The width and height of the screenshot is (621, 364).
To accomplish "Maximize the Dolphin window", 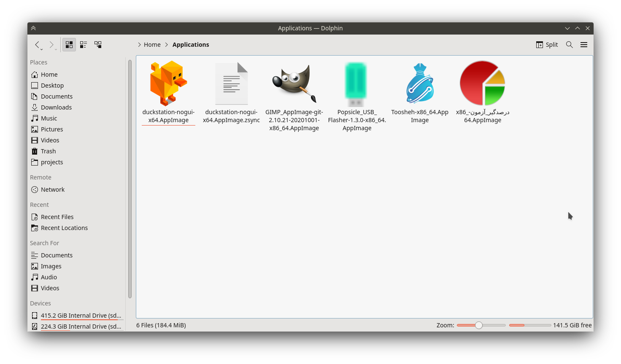I will coord(578,28).
